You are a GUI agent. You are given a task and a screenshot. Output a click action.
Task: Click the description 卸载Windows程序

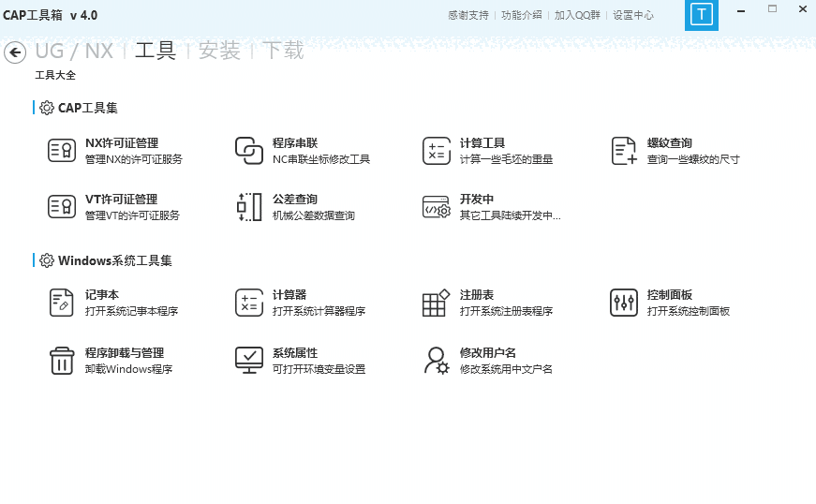pos(129,369)
